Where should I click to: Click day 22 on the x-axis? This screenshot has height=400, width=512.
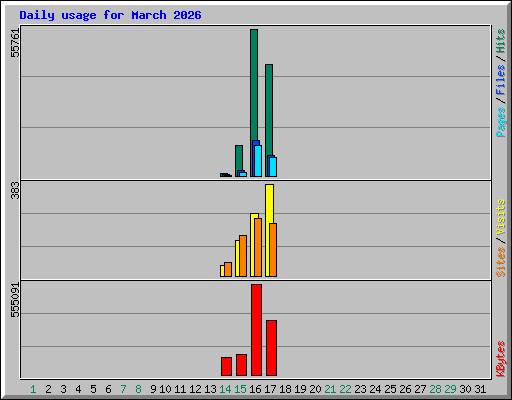point(345,389)
